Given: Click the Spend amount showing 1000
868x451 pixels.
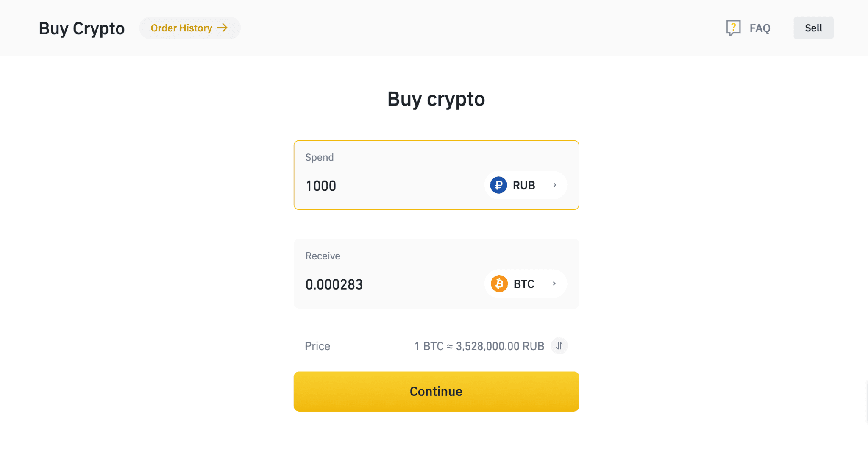Looking at the screenshot, I should pyautogui.click(x=321, y=185).
